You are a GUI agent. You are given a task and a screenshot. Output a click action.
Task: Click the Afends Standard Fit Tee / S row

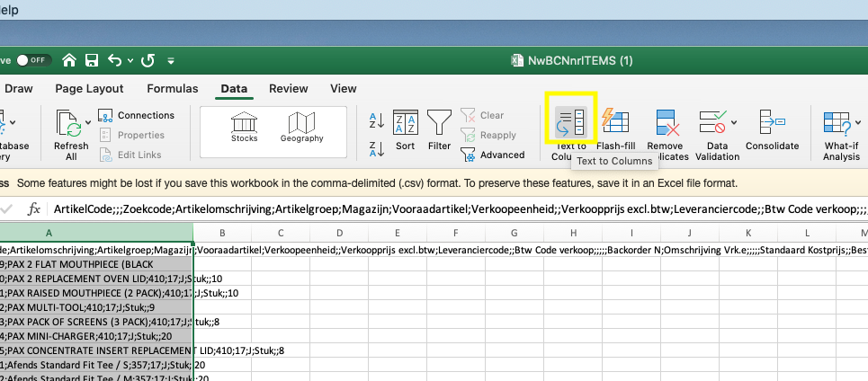click(x=96, y=365)
